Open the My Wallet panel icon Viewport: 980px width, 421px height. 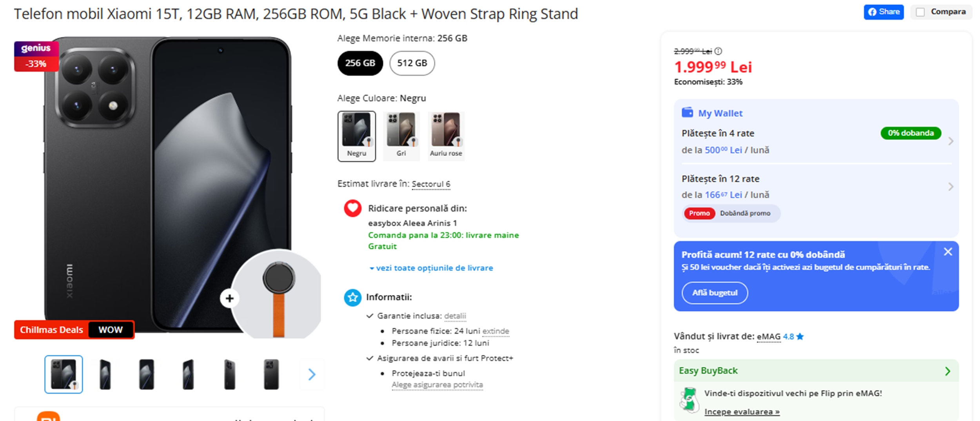coord(688,113)
